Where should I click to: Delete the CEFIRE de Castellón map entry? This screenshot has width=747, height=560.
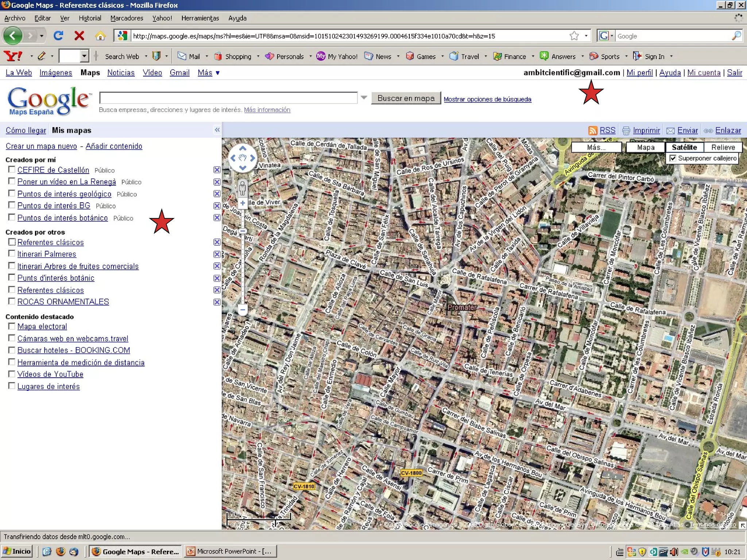(x=217, y=170)
